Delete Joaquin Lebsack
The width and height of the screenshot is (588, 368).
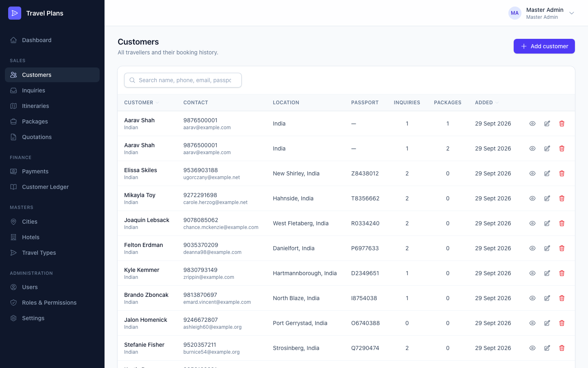[x=562, y=223]
